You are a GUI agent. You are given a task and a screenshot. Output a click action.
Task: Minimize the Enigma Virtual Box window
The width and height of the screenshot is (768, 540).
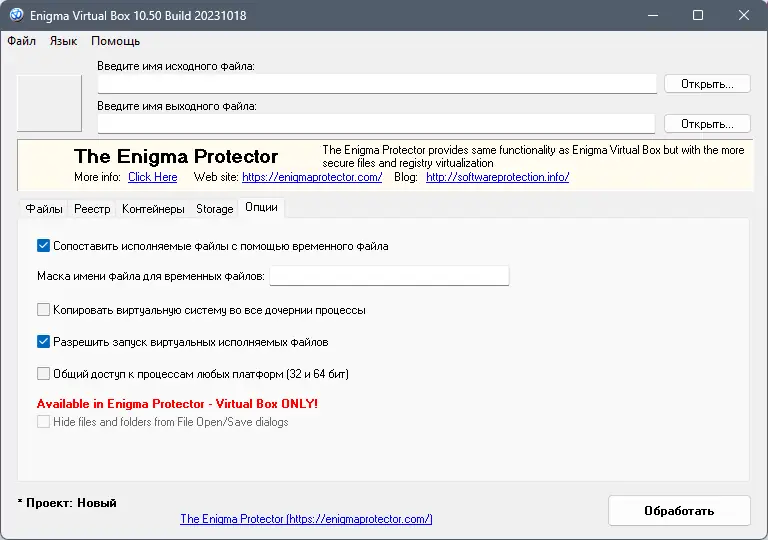[653, 15]
